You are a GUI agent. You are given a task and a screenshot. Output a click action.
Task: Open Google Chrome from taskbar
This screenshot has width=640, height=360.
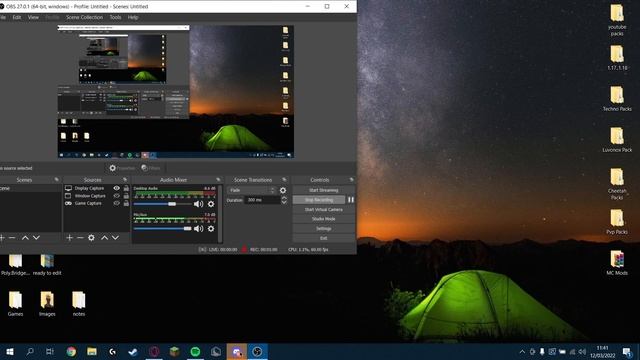click(x=71, y=351)
